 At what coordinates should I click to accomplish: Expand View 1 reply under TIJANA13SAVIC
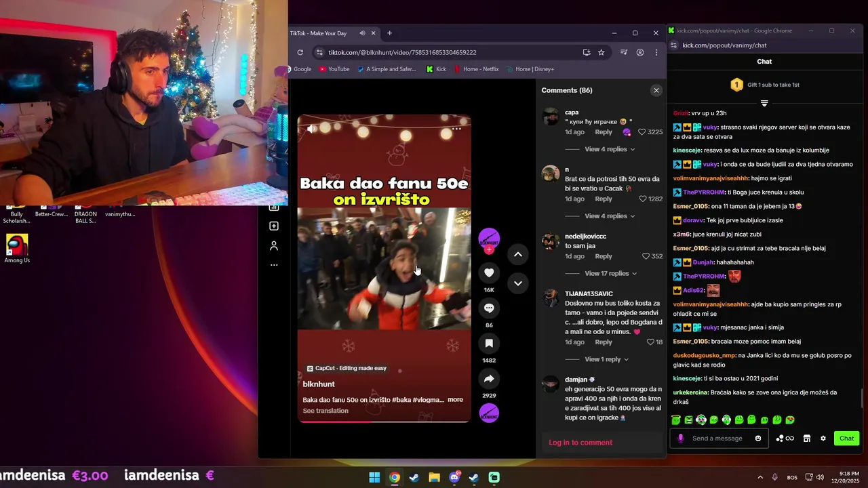pos(606,359)
